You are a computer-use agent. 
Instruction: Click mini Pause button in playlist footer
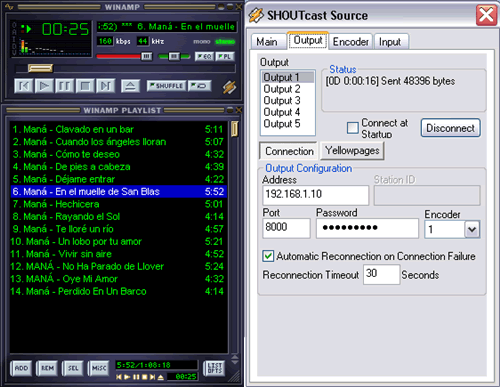(136, 377)
